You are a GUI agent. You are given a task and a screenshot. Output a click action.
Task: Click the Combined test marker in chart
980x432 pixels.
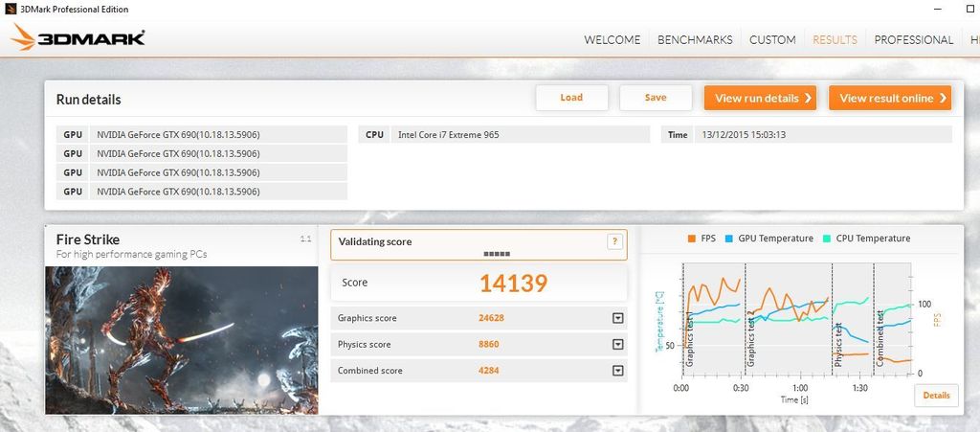click(x=880, y=338)
